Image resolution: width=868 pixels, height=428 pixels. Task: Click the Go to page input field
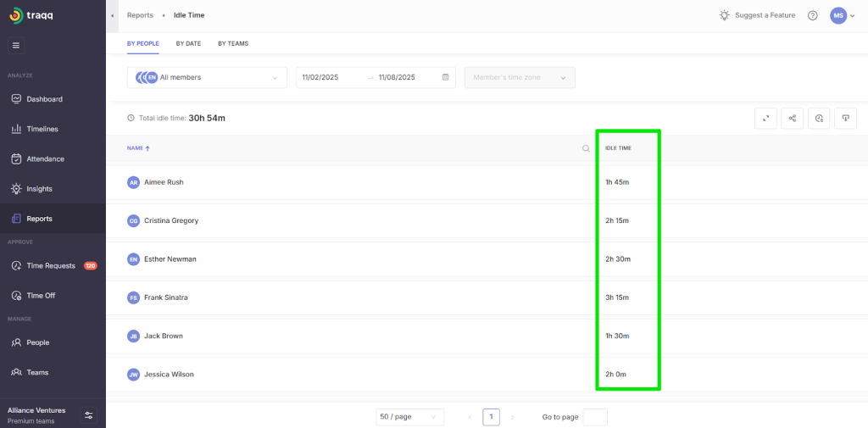point(595,417)
